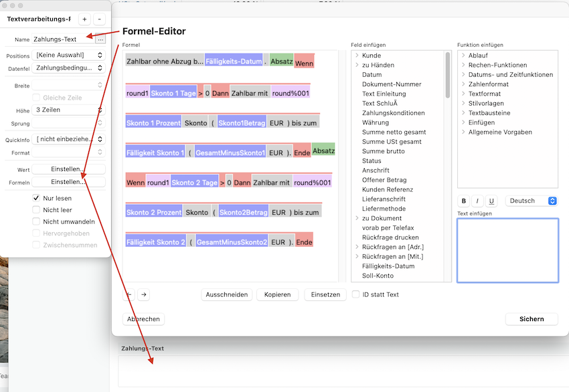Open the Deutsch language dropdown
Image resolution: width=569 pixels, height=392 pixels.
point(533,201)
